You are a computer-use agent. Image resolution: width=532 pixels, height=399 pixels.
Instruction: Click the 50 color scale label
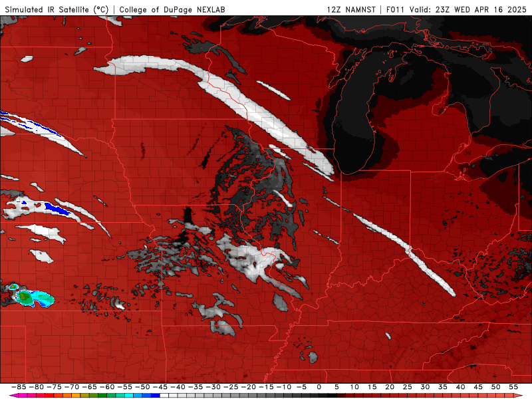495,387
